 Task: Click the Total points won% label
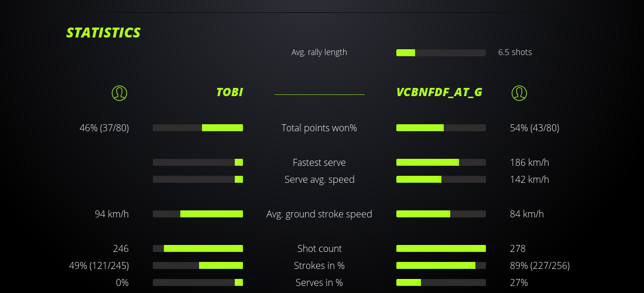pyautogui.click(x=319, y=128)
